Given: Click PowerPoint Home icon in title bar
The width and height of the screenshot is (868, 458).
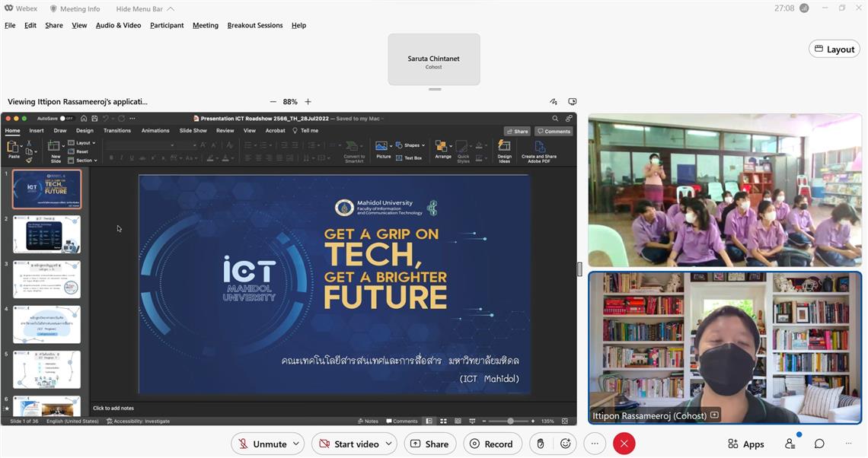Looking at the screenshot, I should tap(84, 119).
